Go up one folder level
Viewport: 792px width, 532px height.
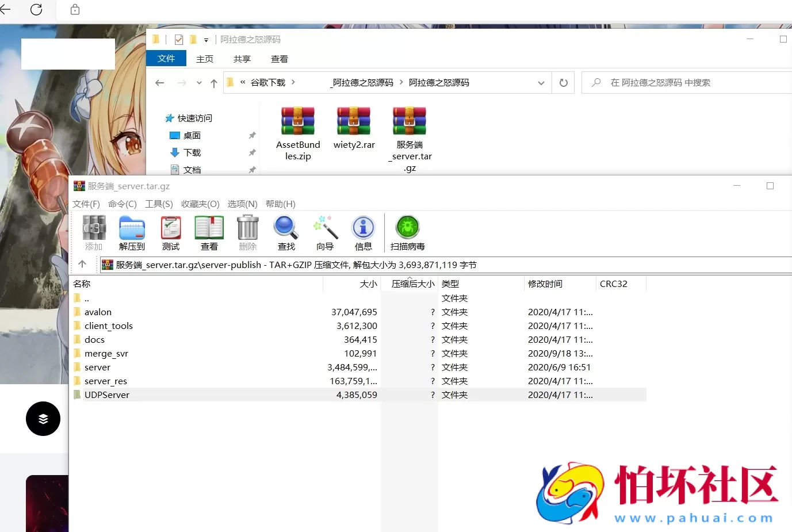[x=213, y=82]
